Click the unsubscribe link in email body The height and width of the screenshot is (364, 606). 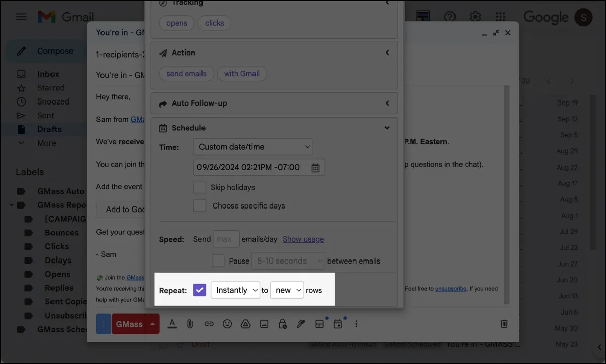coord(451,289)
